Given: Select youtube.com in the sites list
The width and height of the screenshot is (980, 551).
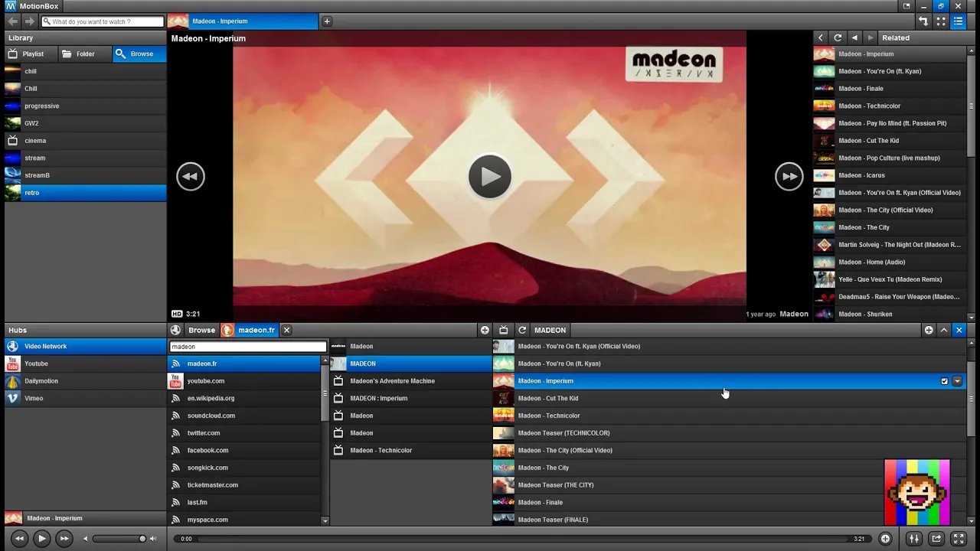Looking at the screenshot, I should 245,381.
